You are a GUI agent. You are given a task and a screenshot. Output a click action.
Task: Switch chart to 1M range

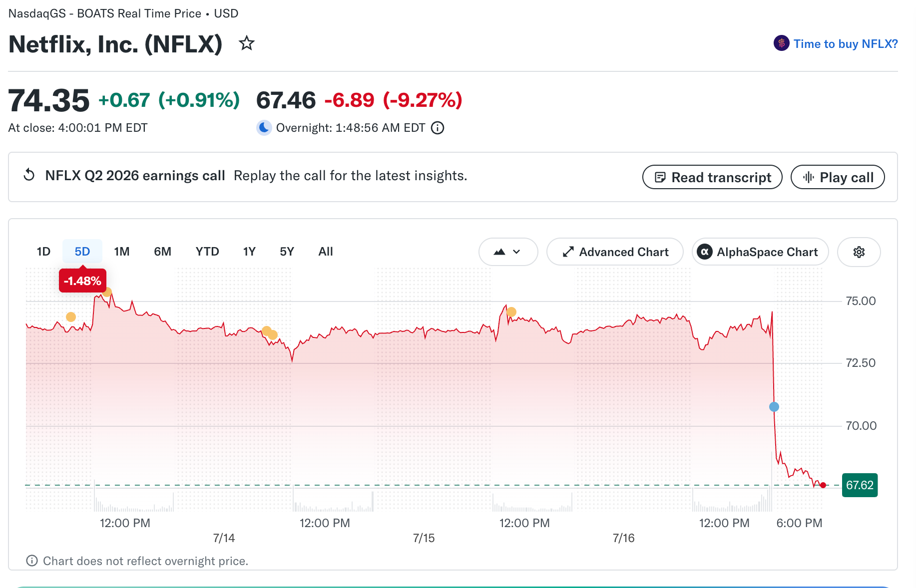tap(122, 252)
